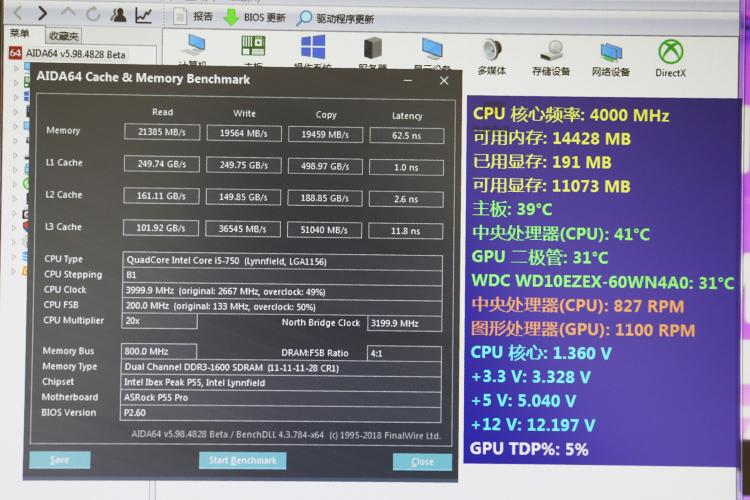The height and width of the screenshot is (500, 750).
Task: Close benchmark dialog with title bar X
Action: tap(444, 81)
